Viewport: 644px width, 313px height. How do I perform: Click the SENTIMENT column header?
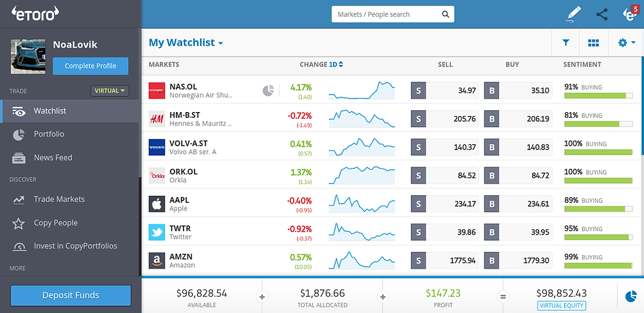582,64
